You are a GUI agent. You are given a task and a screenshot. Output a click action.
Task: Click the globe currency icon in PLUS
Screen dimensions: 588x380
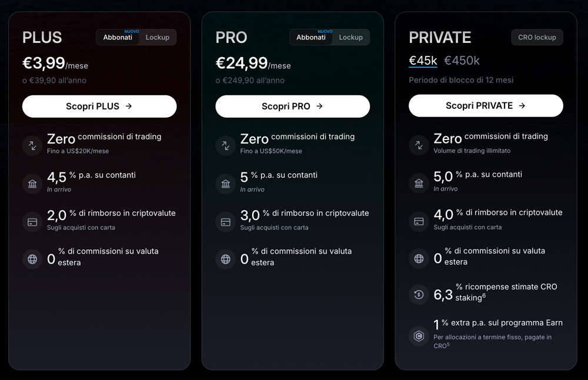(x=32, y=259)
